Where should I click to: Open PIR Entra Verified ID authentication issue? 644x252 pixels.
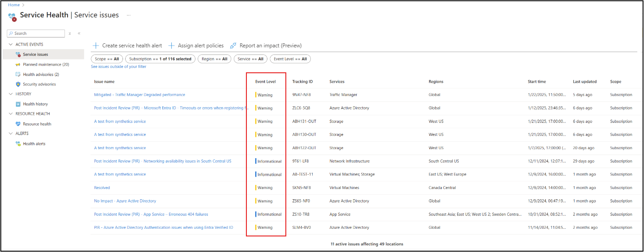tap(163, 227)
